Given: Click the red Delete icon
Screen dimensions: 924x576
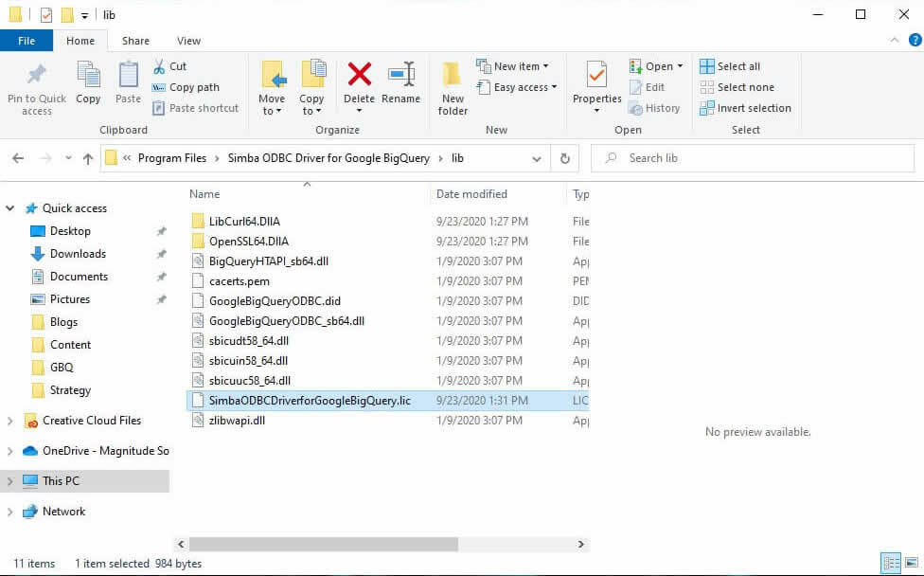Looking at the screenshot, I should [x=359, y=74].
